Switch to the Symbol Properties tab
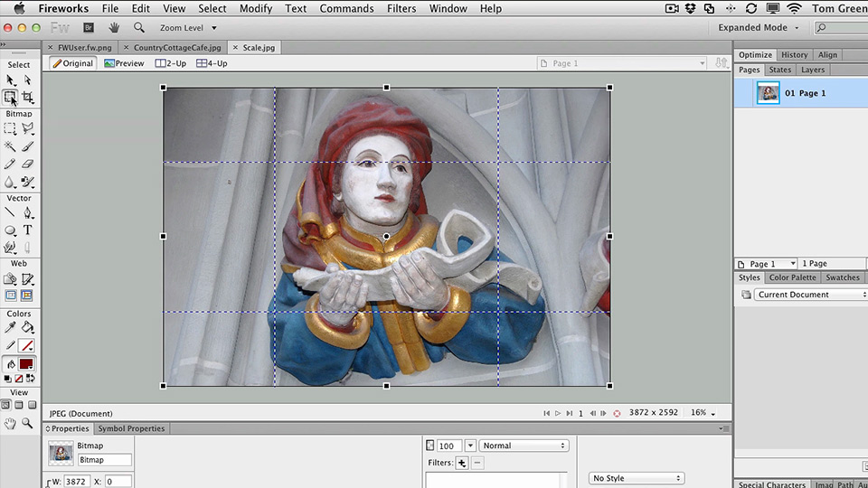The height and width of the screenshot is (488, 868). pyautogui.click(x=131, y=428)
